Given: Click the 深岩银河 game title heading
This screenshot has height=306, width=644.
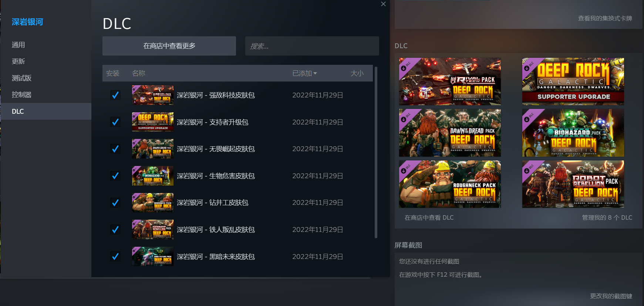Looking at the screenshot, I should (x=27, y=22).
